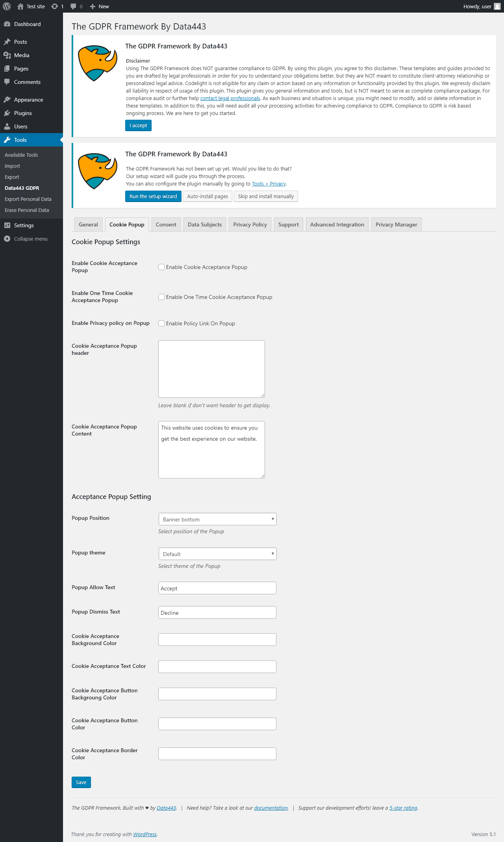Viewport: 504px width, 842px height.
Task: Click the user avatar icon
Action: 497,6
